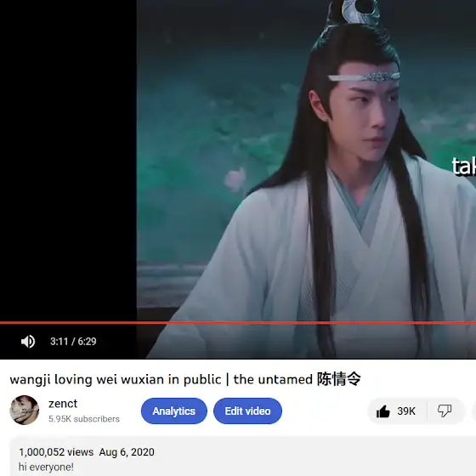Click the 39K like count

(x=406, y=411)
